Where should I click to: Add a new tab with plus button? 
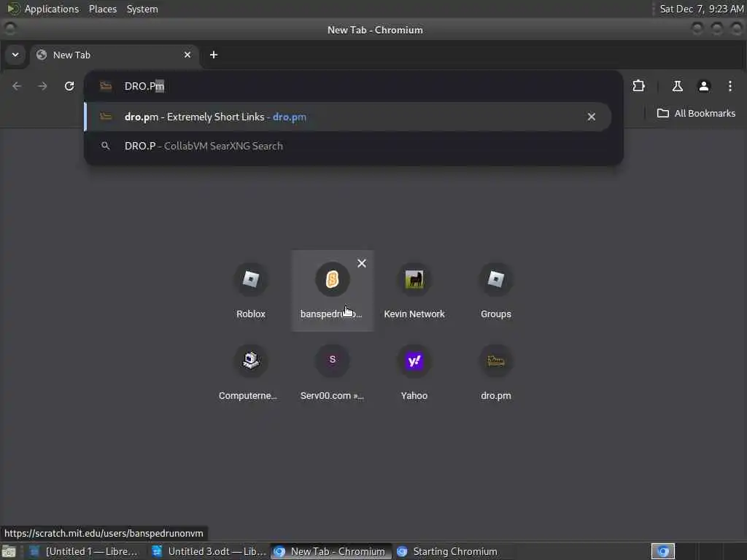(x=214, y=55)
